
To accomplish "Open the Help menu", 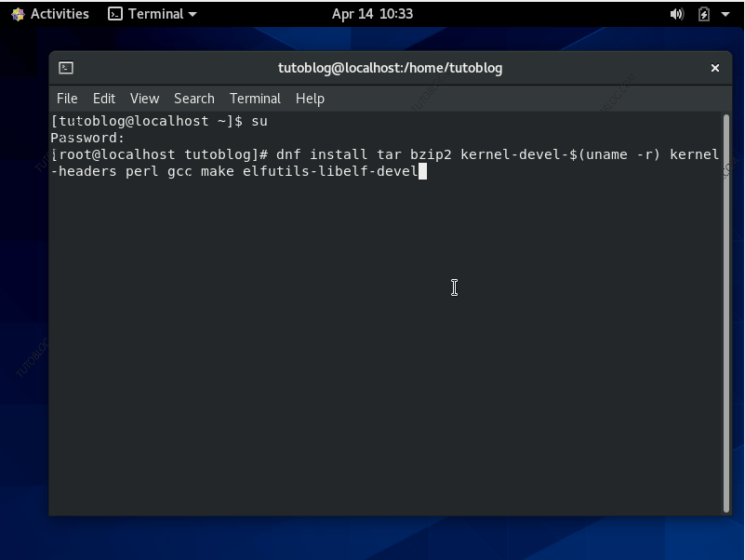I will [x=310, y=98].
